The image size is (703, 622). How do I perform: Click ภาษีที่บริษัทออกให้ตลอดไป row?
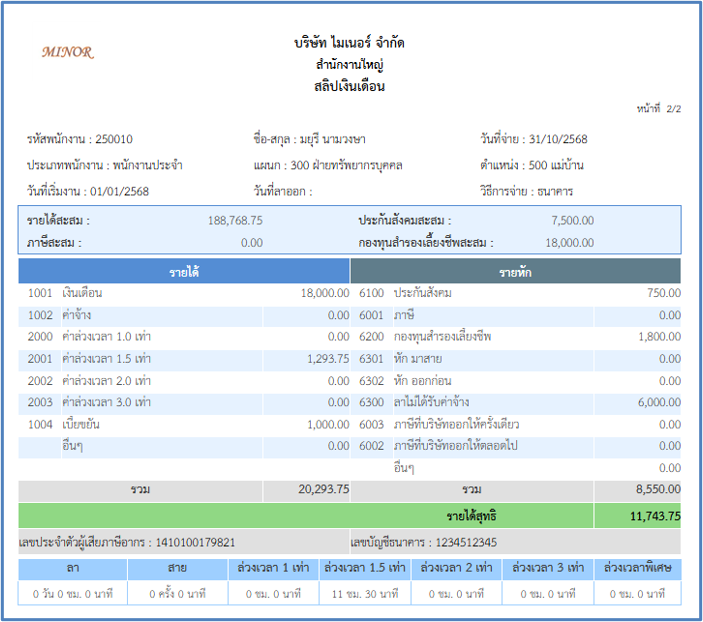[x=516, y=446]
